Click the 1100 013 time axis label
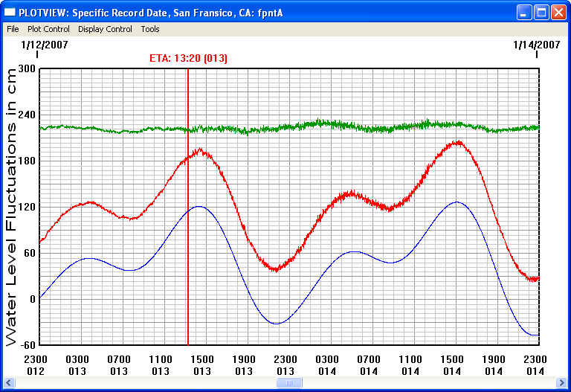 coord(161,365)
